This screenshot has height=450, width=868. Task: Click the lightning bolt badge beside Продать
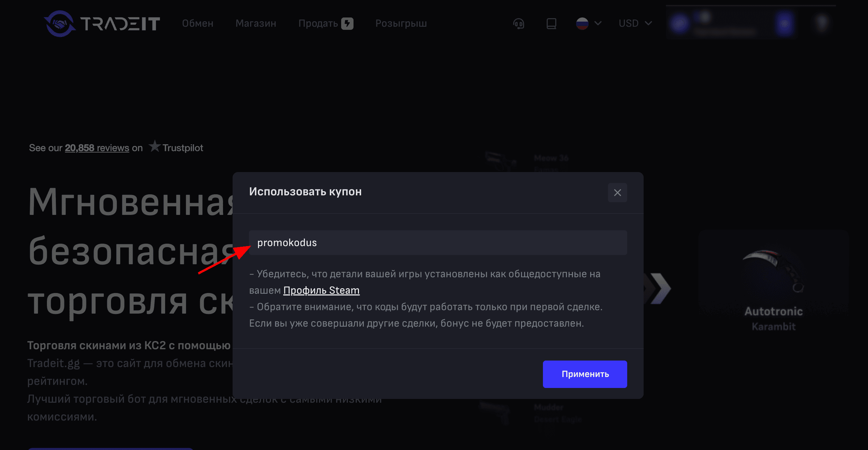pos(347,23)
